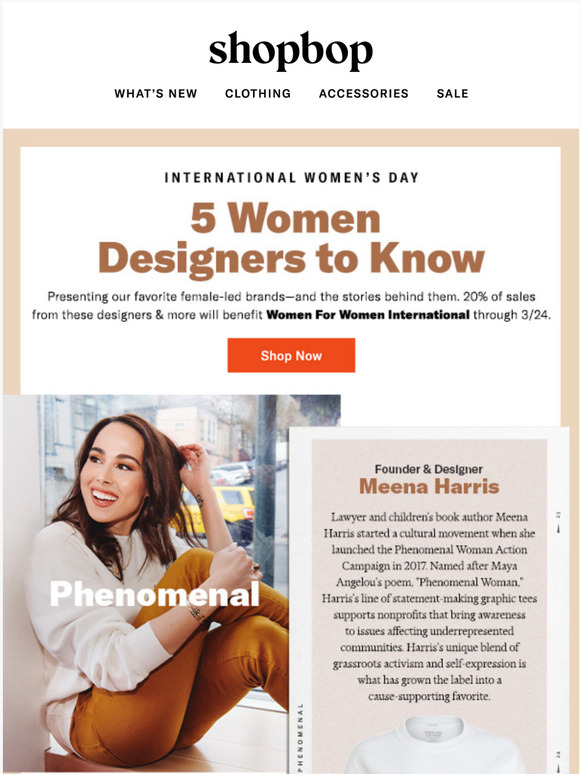Select the page number marker beside the bio
Viewport: 580px width, 774px height.
click(x=558, y=521)
